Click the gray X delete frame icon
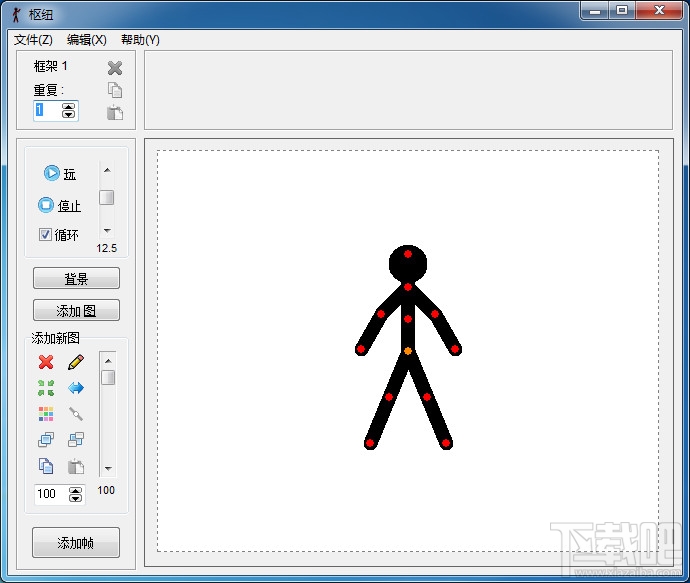Image resolution: width=690 pixels, height=583 pixels. (x=115, y=68)
